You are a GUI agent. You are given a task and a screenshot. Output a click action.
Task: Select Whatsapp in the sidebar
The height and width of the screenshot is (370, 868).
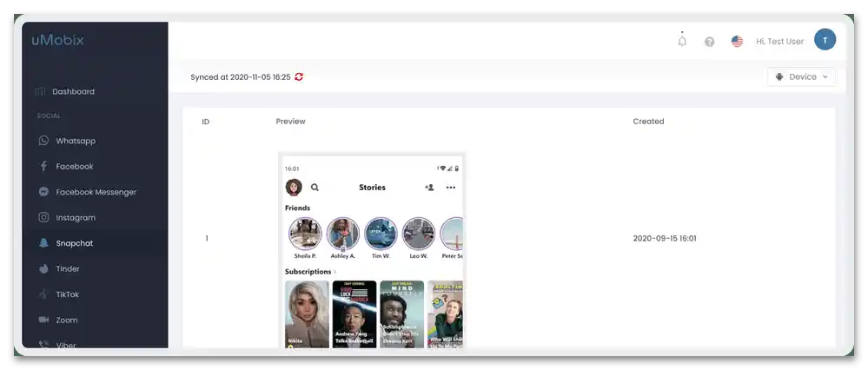pos(76,141)
